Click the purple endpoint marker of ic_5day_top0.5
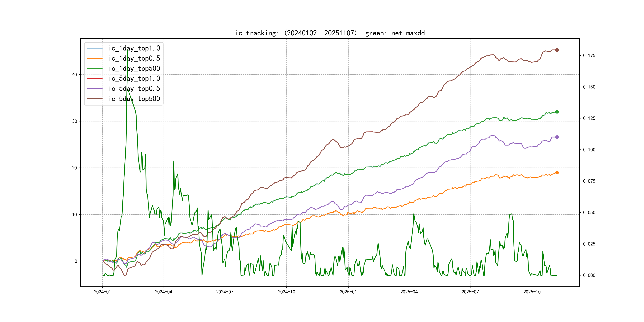The height and width of the screenshot is (322, 644). click(x=557, y=137)
